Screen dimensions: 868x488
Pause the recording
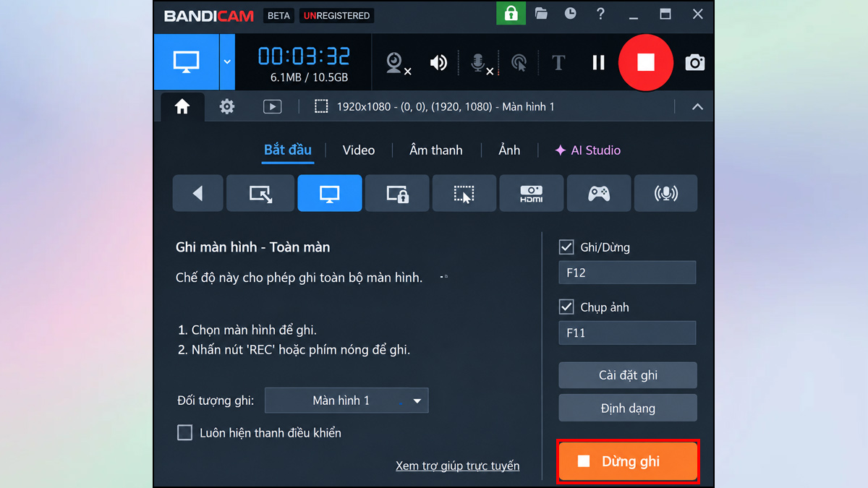click(x=598, y=63)
